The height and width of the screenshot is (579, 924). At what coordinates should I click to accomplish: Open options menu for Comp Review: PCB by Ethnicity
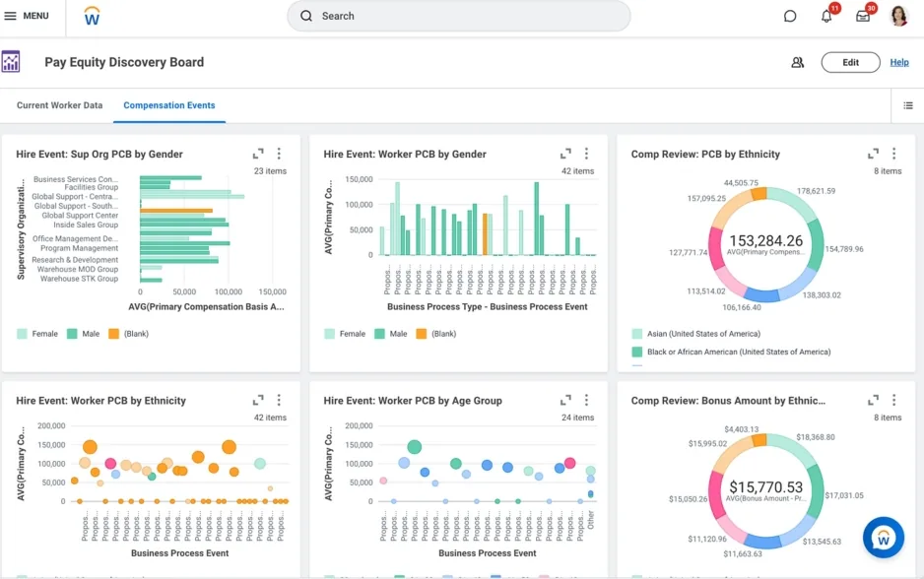(x=893, y=154)
